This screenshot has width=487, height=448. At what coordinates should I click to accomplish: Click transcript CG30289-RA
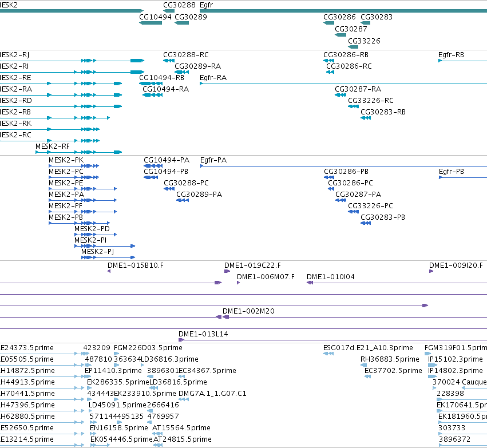[197, 66]
